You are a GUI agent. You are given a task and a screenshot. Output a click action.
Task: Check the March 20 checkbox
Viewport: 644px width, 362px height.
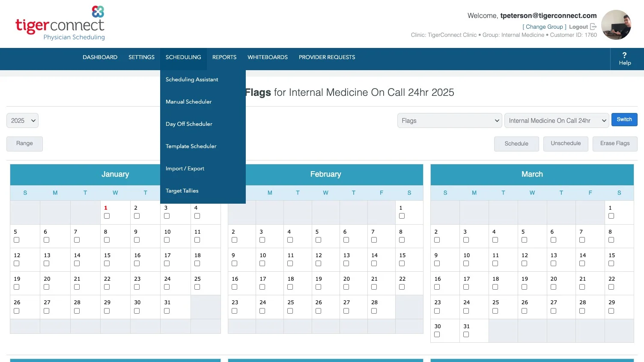pos(553,287)
